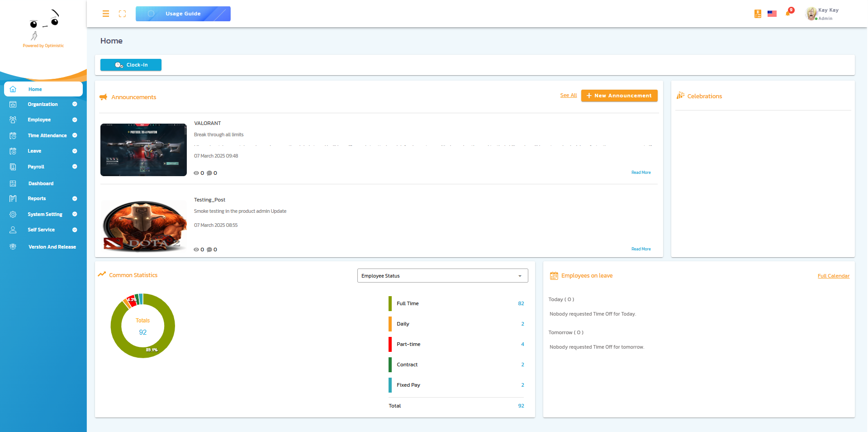Click the New Announcement button
868x432 pixels.
(x=619, y=96)
